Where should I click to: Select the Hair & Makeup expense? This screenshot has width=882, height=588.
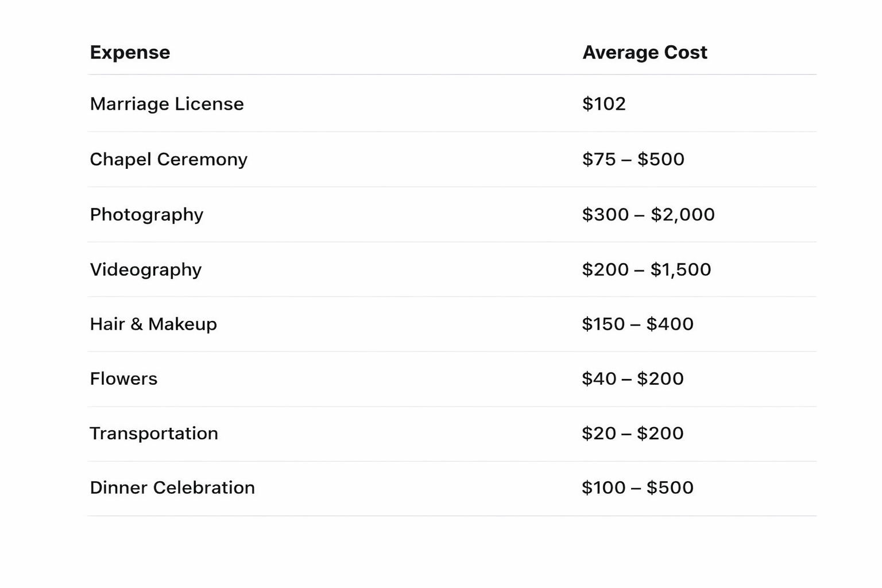point(153,324)
